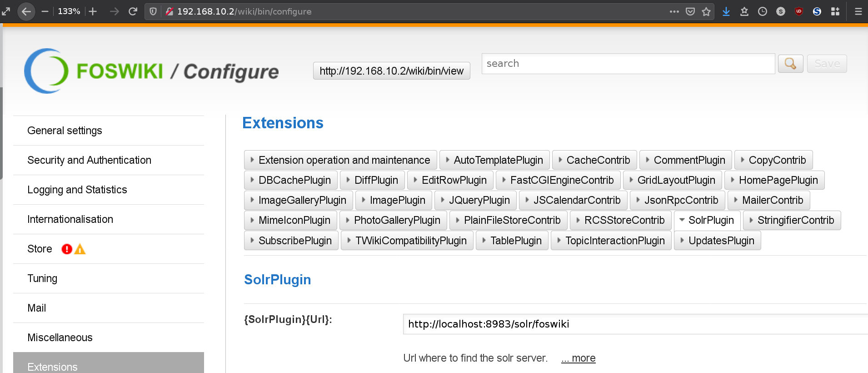Click the grid extensions icon in toolbar
Viewport: 868px width, 373px height.
point(835,11)
